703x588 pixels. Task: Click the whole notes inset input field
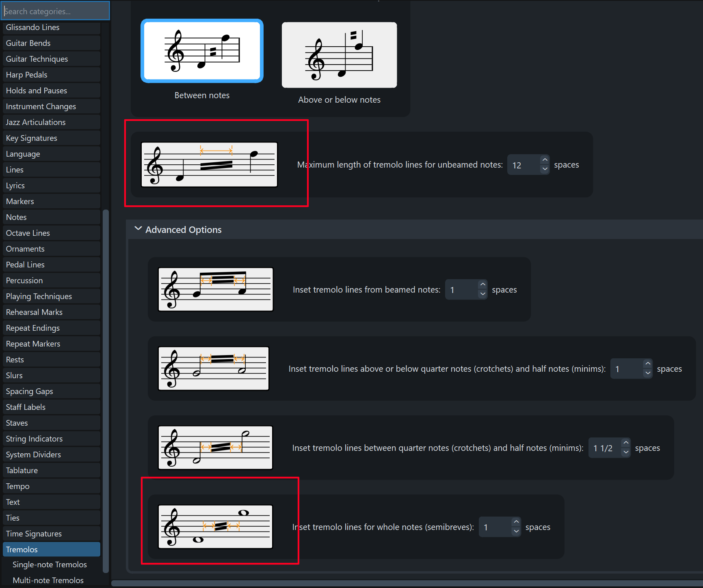coord(495,527)
